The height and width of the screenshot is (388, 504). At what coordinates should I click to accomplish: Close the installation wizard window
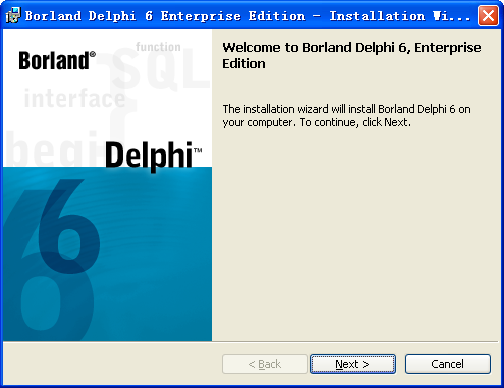[488, 16]
